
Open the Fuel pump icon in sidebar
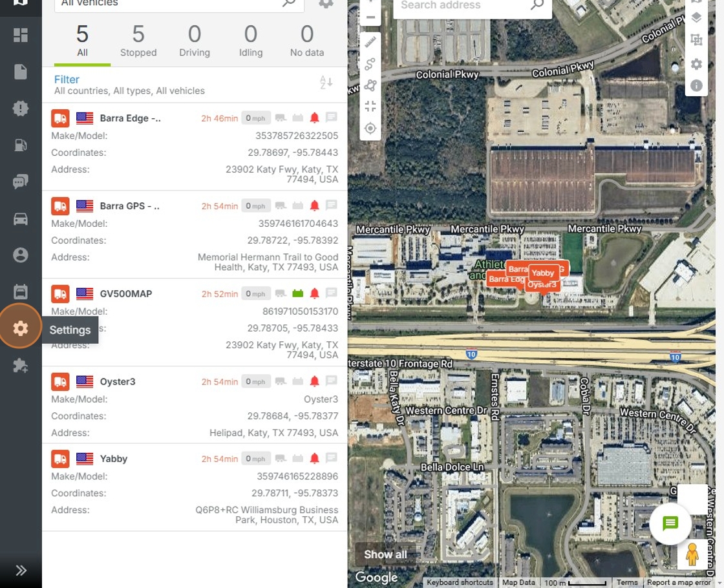(x=20, y=145)
